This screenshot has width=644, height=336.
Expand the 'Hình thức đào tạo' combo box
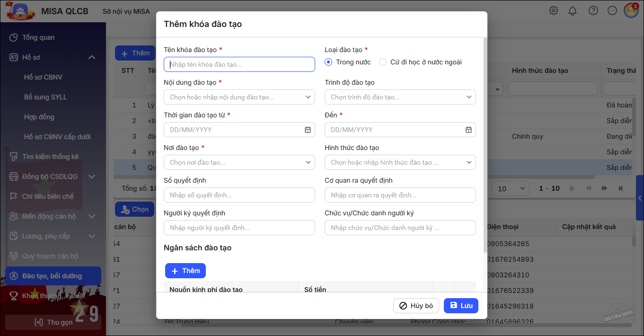click(468, 162)
